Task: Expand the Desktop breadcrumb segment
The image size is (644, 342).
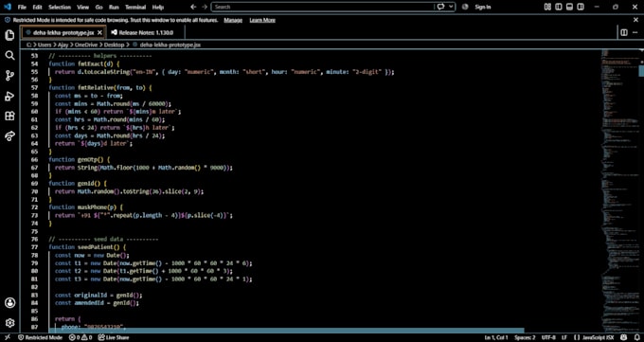Action: [115, 45]
